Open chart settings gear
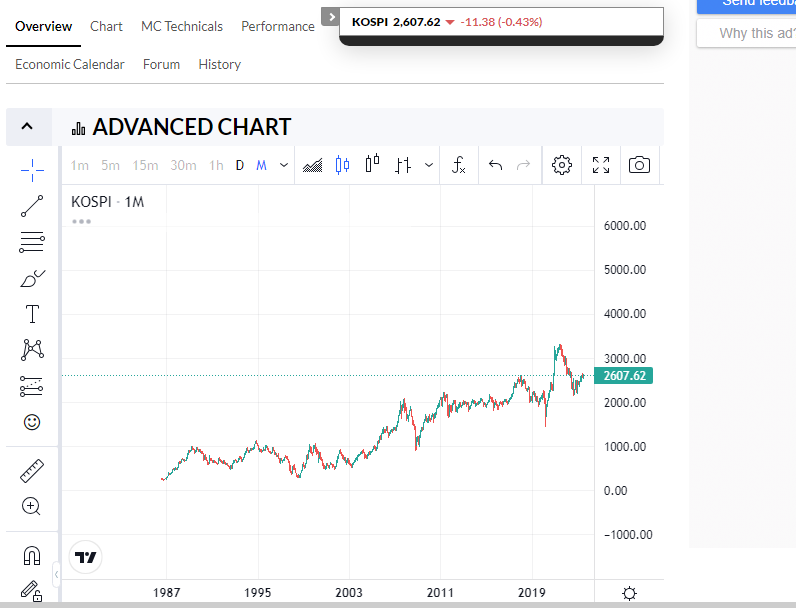This screenshot has height=608, width=796. point(561,165)
